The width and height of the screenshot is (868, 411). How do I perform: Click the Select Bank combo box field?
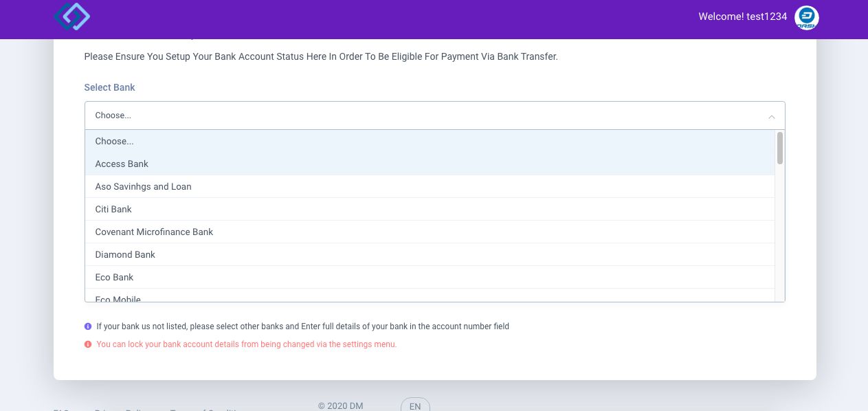pyautogui.click(x=426, y=115)
